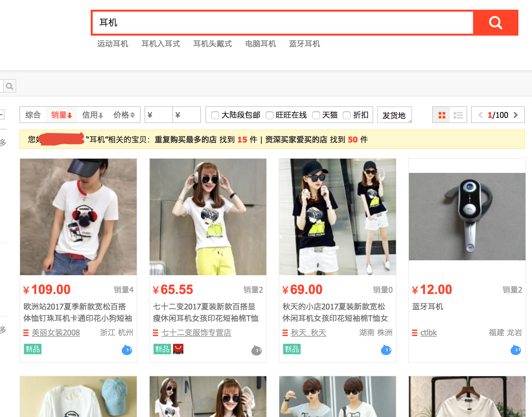Screen dimensions: 532x417
Task: Click the ¥12.00 price text
Action: pos(432,290)
